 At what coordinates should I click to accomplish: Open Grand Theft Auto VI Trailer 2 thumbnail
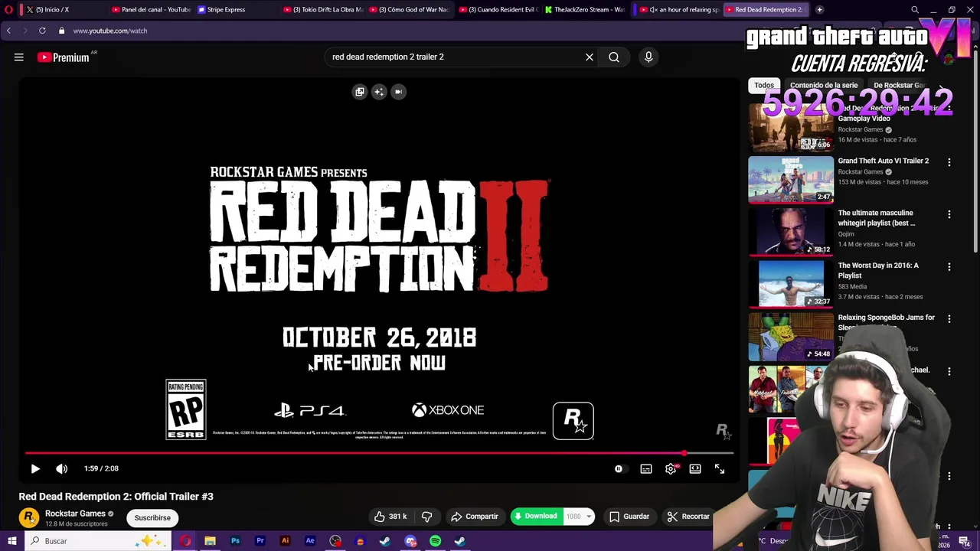[791, 180]
